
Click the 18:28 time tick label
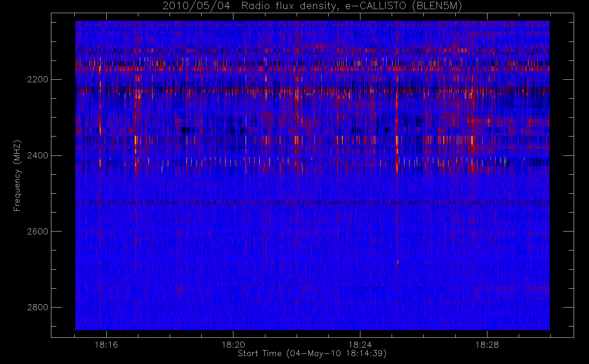pyautogui.click(x=487, y=345)
